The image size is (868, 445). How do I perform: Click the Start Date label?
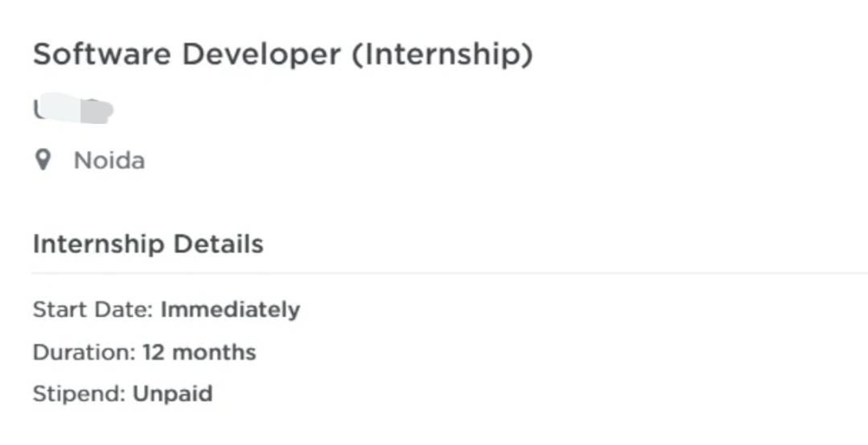(x=93, y=310)
